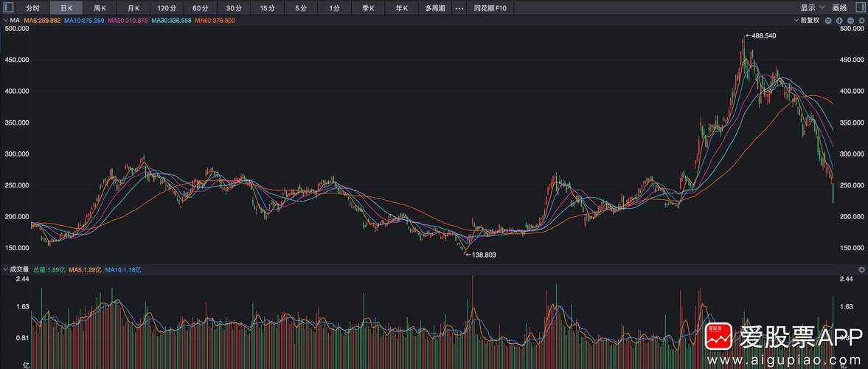Click the MA5:259.882 value label
Viewport: 868px width, 369px height.
click(x=42, y=21)
